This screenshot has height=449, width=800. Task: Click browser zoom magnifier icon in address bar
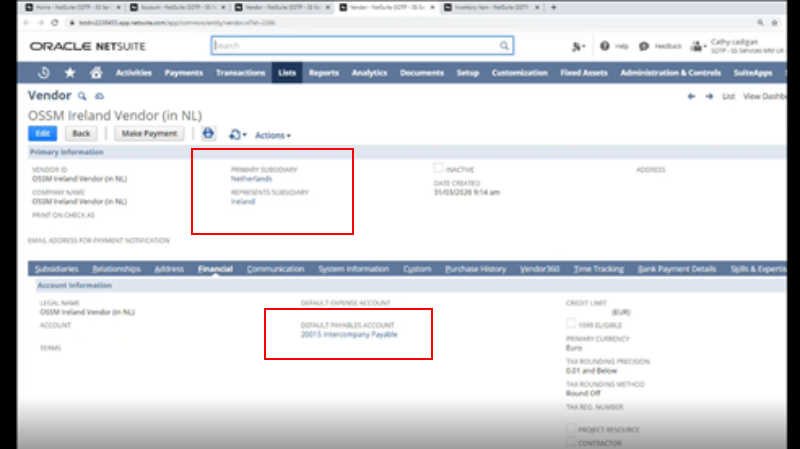pos(760,22)
